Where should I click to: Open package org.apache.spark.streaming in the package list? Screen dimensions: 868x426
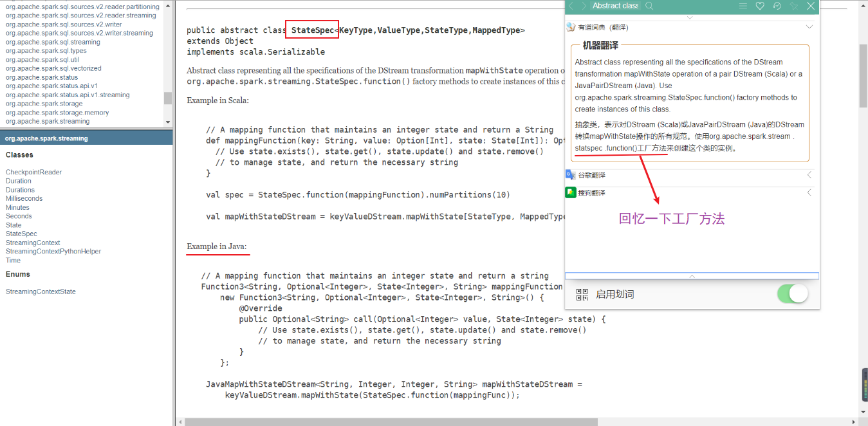pos(48,121)
